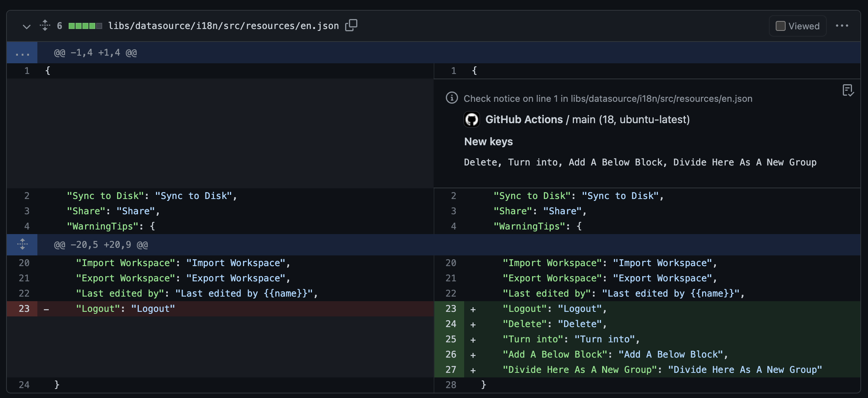Image resolution: width=868 pixels, height=398 pixels.
Task: Collapse the en.json file diff chevron
Action: (x=26, y=26)
